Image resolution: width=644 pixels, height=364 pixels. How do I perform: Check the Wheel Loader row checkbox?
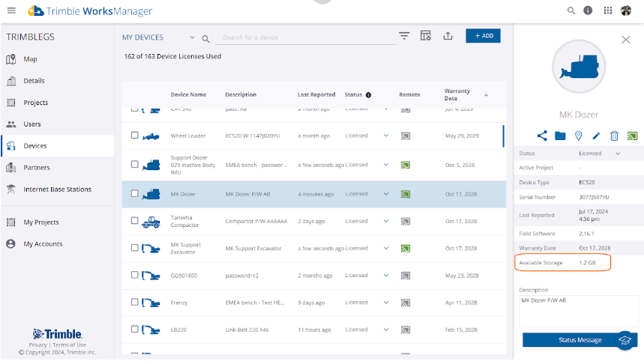coord(135,136)
